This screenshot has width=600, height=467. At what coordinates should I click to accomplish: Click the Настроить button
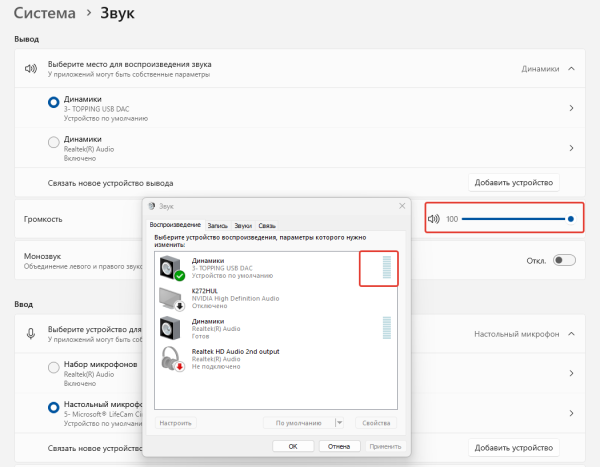click(x=175, y=423)
